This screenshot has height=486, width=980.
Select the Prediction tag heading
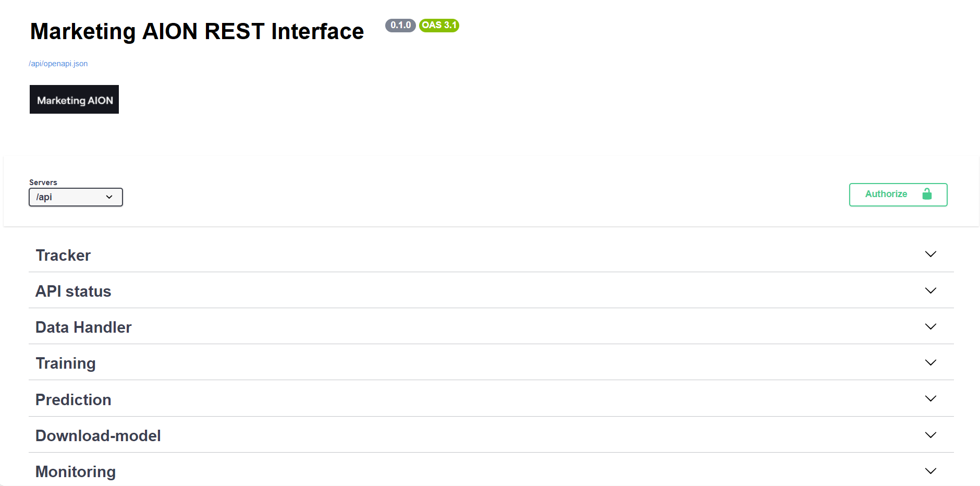73,400
